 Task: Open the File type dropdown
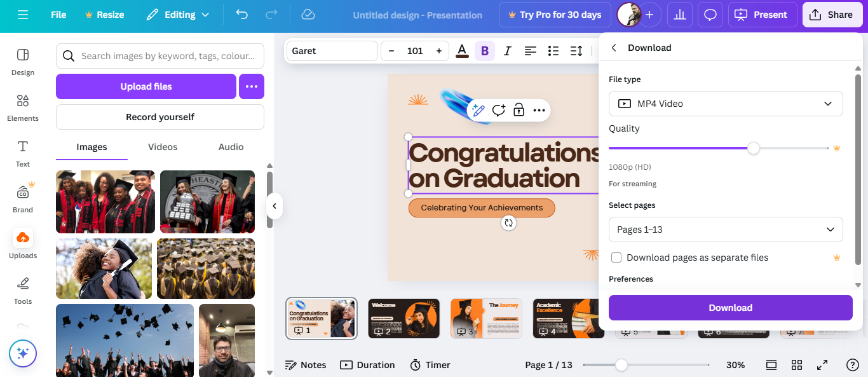tap(726, 104)
